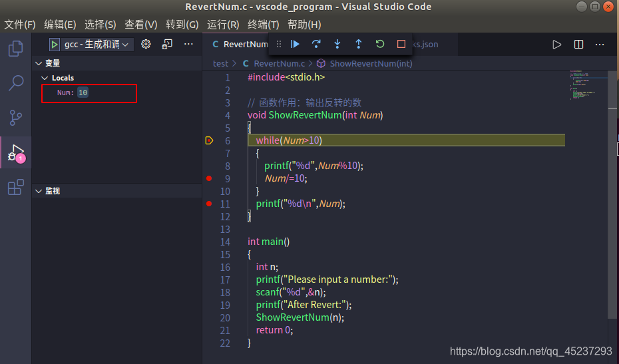619x364 pixels.
Task: Run code with editor play icon
Action: 556,45
